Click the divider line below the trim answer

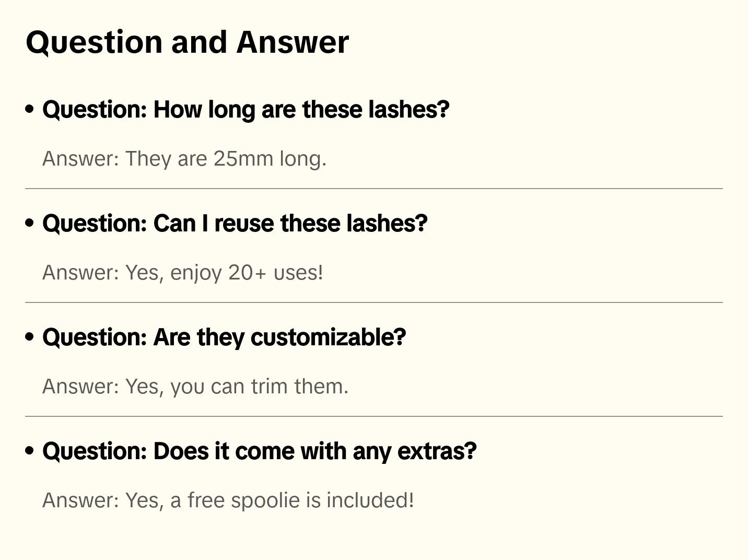coord(374,416)
